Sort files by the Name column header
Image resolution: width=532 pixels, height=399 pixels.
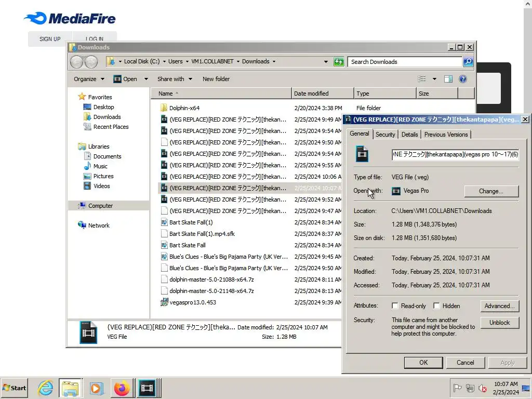(x=221, y=94)
